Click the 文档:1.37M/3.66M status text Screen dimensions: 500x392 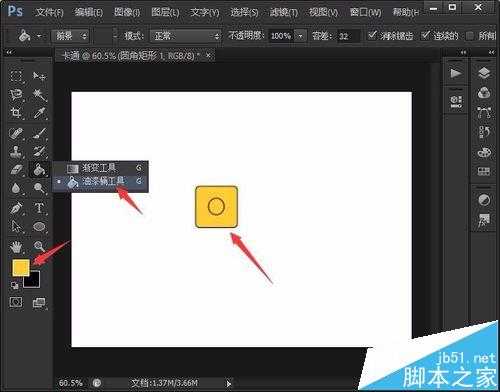coord(164,383)
